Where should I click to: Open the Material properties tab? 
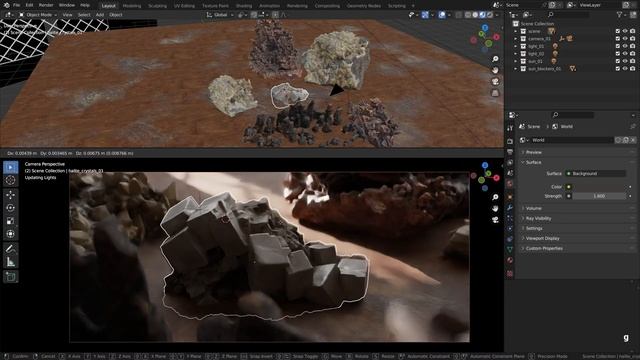[x=510, y=260]
